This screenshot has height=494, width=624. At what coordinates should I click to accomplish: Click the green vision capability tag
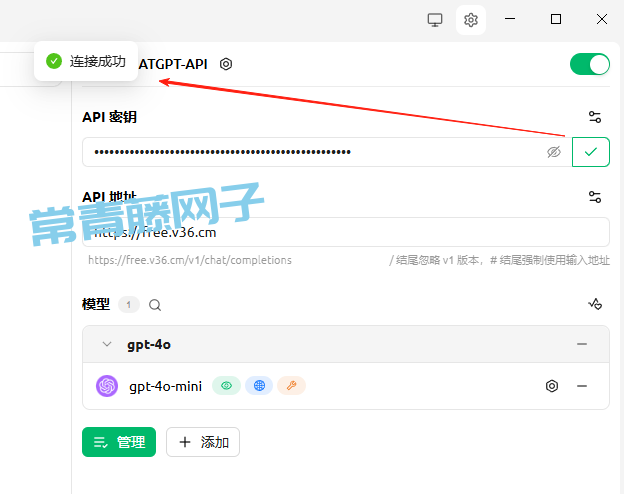pyautogui.click(x=226, y=385)
